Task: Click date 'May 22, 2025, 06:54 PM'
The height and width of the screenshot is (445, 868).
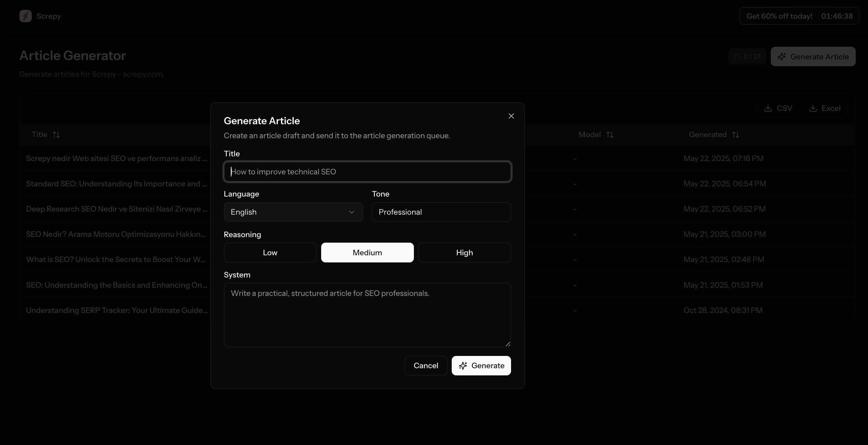Action: click(725, 184)
